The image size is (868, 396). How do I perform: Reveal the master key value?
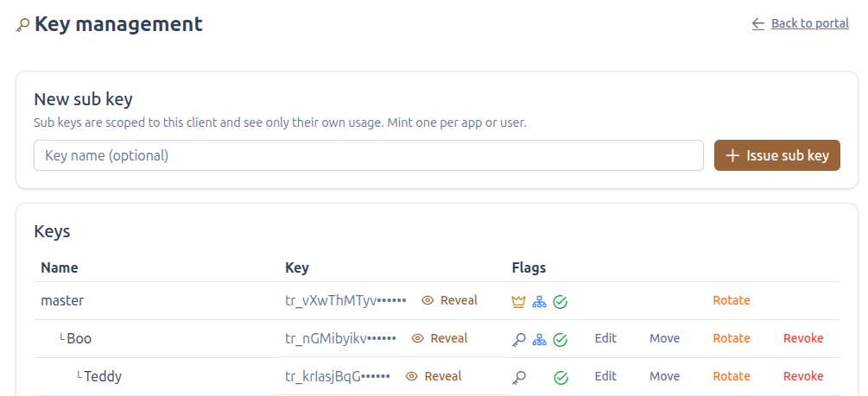(x=449, y=300)
